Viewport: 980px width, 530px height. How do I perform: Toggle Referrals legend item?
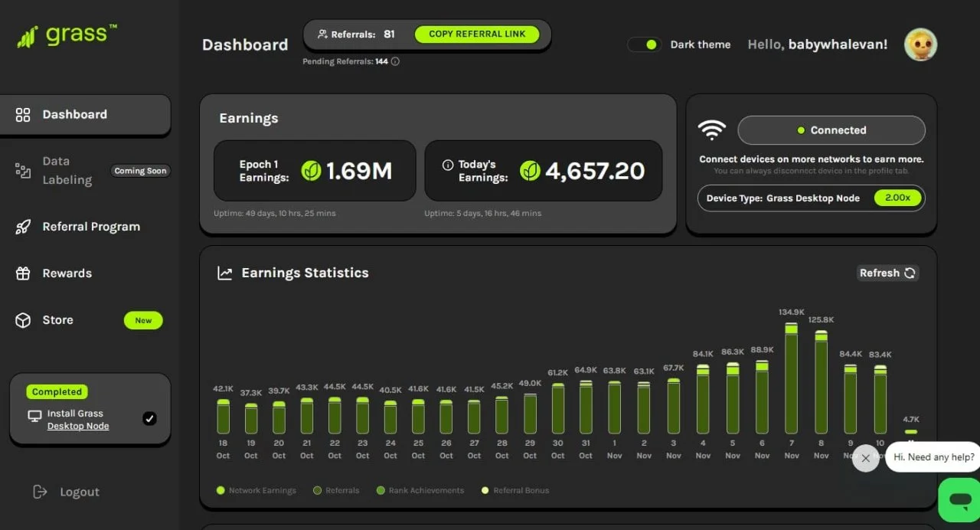coord(336,490)
